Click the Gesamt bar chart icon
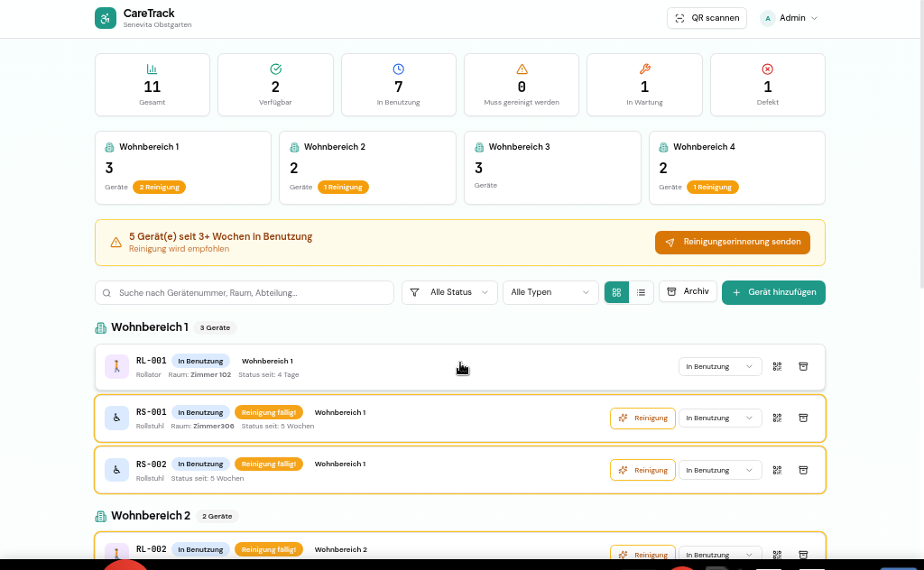Screen dimensions: 924x570 (152, 69)
